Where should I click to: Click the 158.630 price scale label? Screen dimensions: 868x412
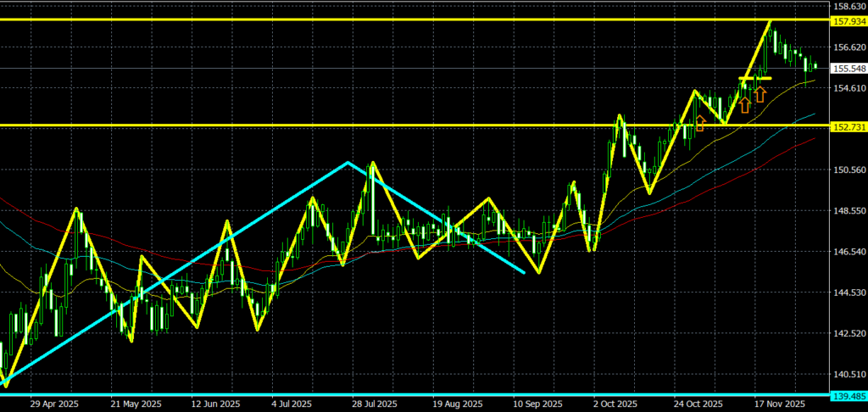click(844, 6)
